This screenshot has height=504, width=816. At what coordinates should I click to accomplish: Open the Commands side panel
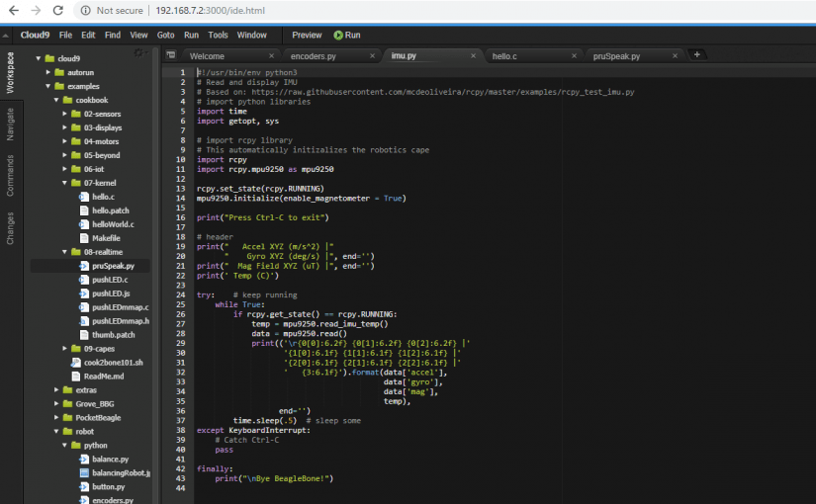click(x=10, y=175)
